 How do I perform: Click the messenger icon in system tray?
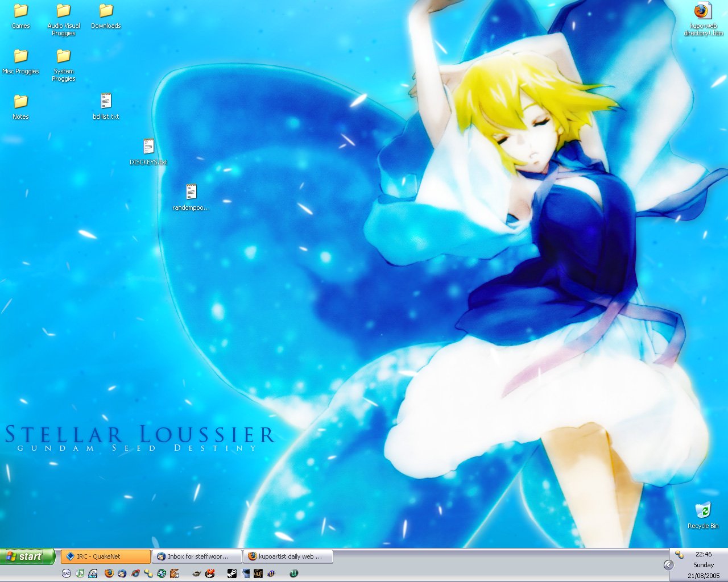(x=679, y=555)
